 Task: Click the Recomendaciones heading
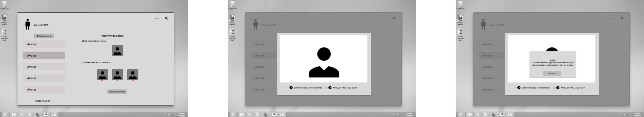[112, 36]
